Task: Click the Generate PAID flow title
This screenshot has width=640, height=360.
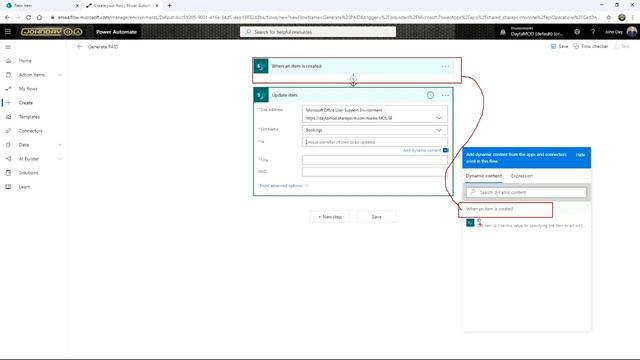Action: click(103, 47)
